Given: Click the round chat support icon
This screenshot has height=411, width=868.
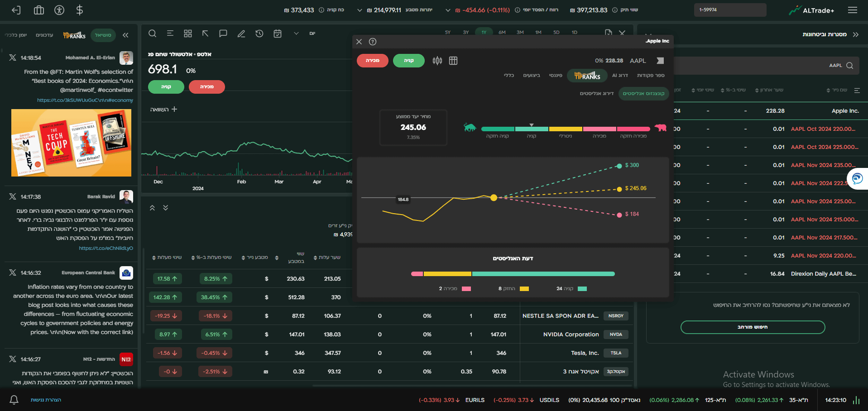Looking at the screenshot, I should [x=857, y=178].
